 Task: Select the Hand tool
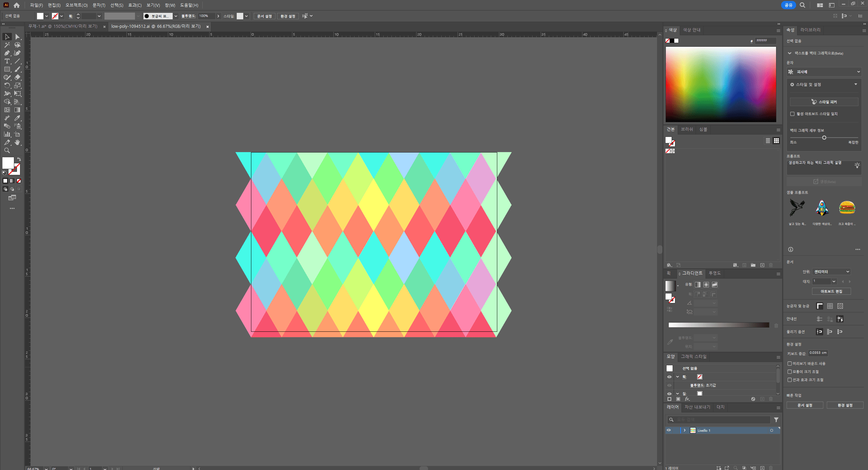tap(17, 142)
